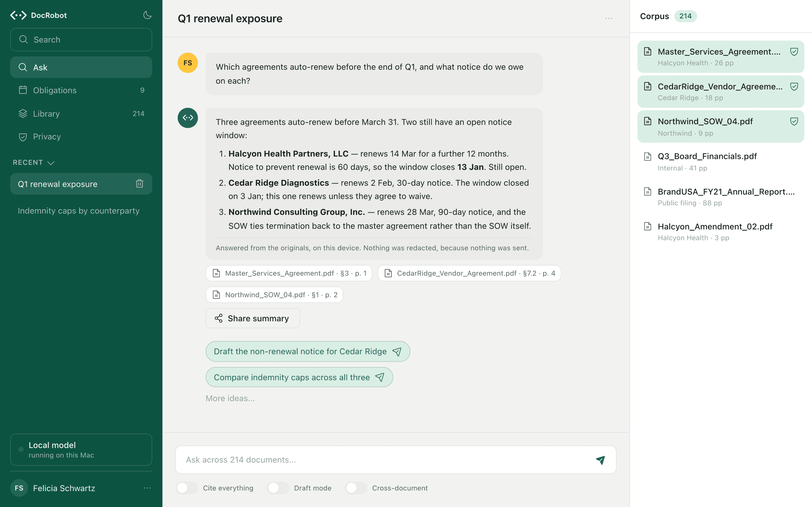This screenshot has width=812, height=507.
Task: Click the DocRobot logo icon
Action: click(18, 15)
